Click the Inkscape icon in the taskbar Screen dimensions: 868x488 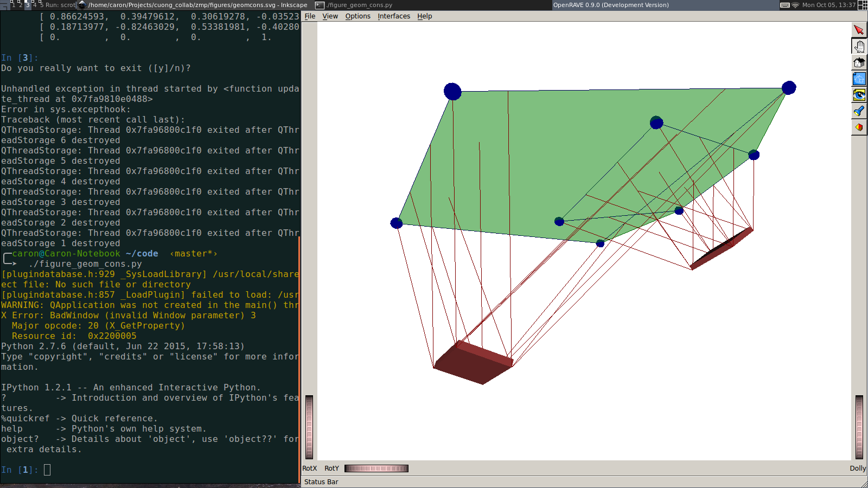(x=82, y=5)
